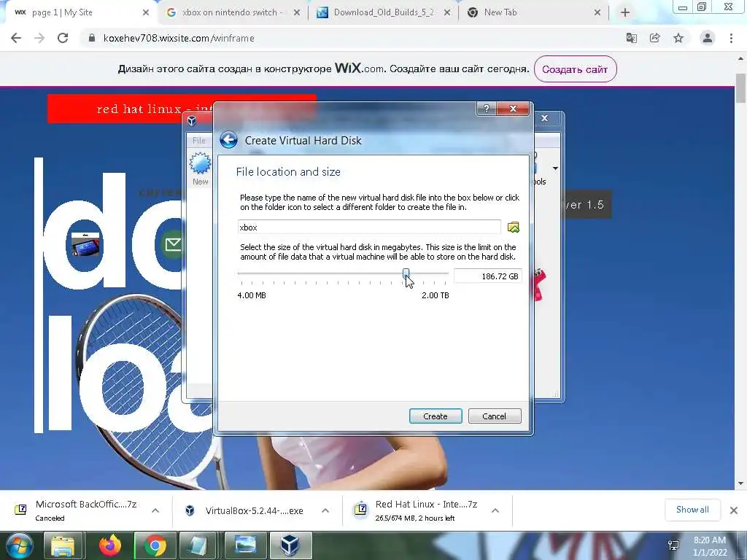747x560 pixels.
Task: Click the share page icon in address bar
Action: (655, 38)
